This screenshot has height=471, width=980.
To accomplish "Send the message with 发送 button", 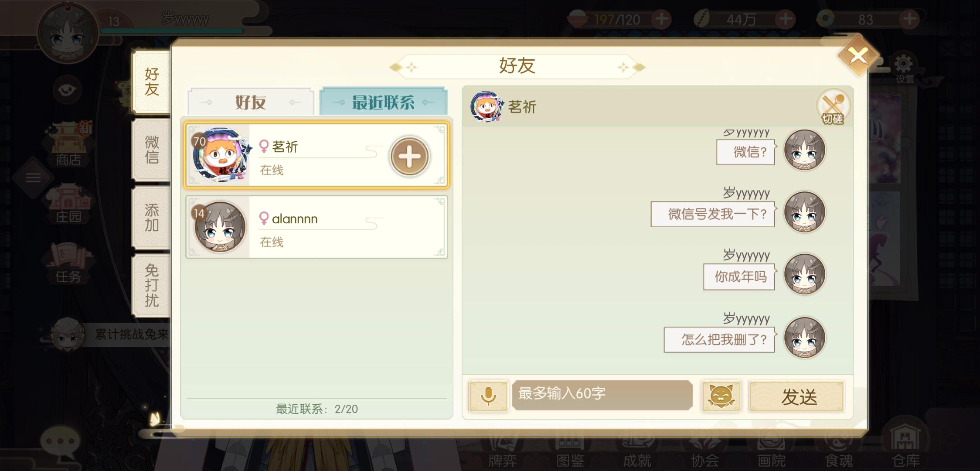I will [796, 396].
